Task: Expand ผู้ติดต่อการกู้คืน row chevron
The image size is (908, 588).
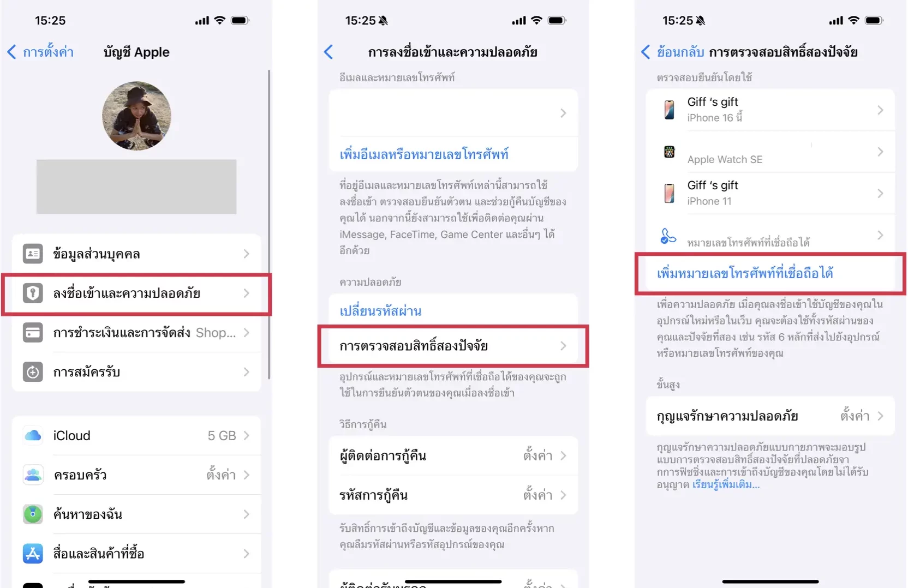Action: tap(564, 455)
